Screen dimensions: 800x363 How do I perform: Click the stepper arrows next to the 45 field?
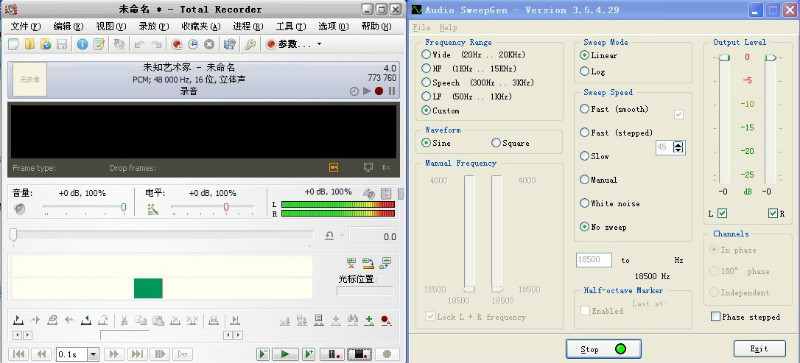[x=678, y=147]
